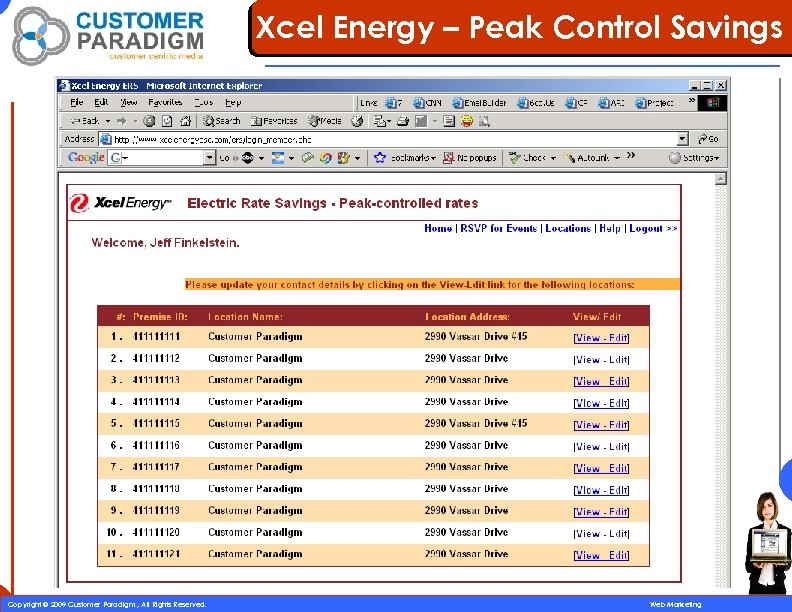This screenshot has width=792, height=612.
Task: Click the Customer Paradigm logo on the slide
Action: coord(109,35)
